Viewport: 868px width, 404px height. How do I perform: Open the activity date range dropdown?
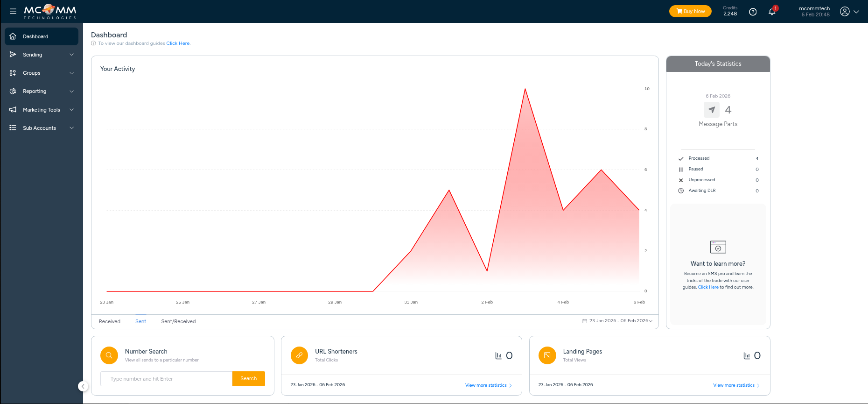[617, 321]
